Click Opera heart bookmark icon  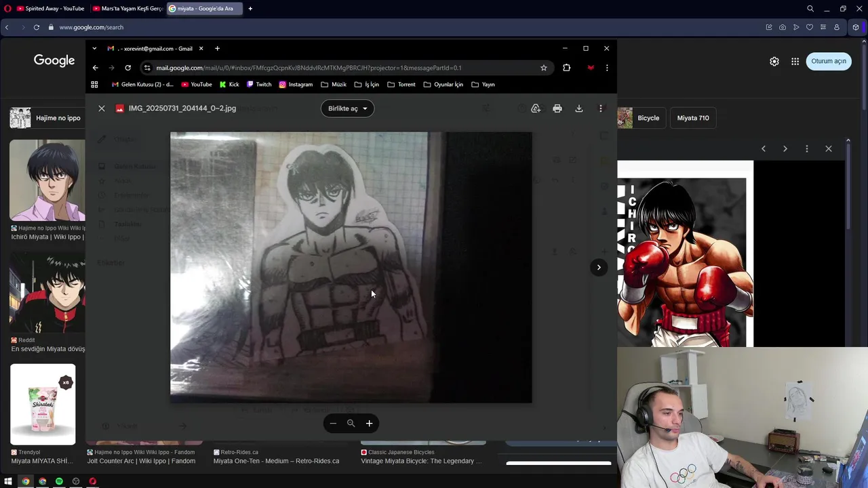click(810, 27)
